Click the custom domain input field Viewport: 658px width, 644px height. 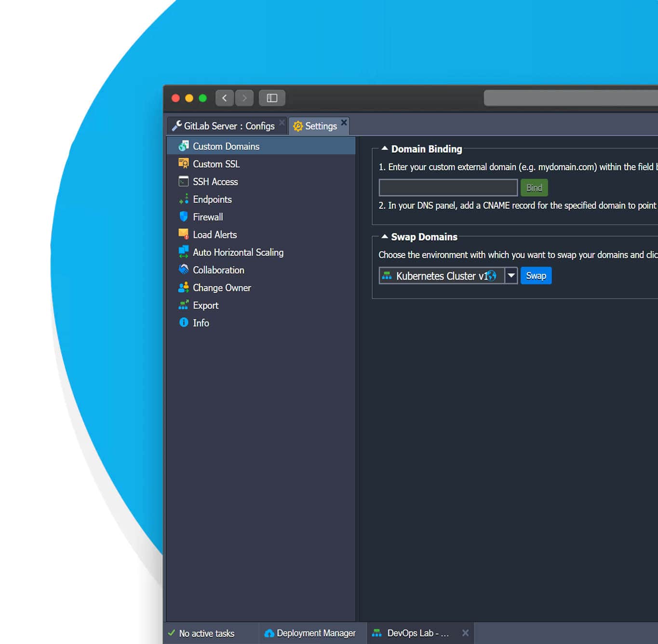click(x=448, y=188)
